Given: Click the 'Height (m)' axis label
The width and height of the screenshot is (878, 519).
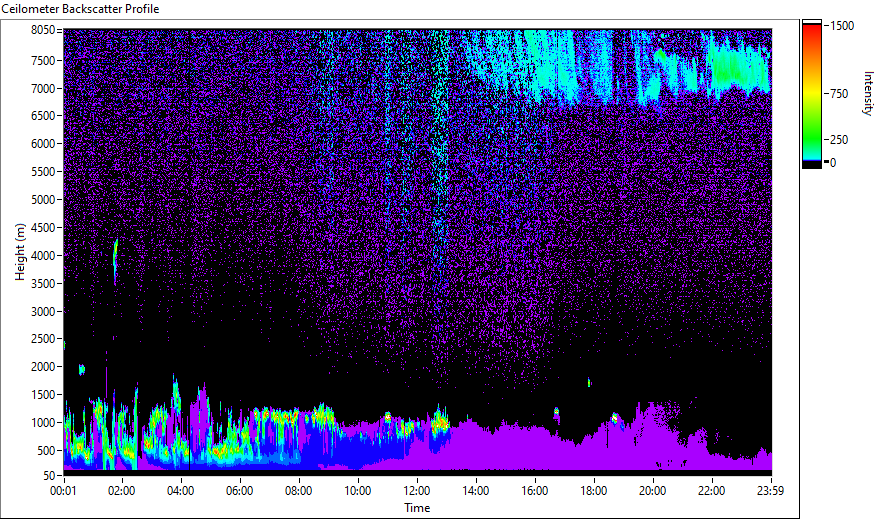Looking at the screenshot, I should click(20, 252).
